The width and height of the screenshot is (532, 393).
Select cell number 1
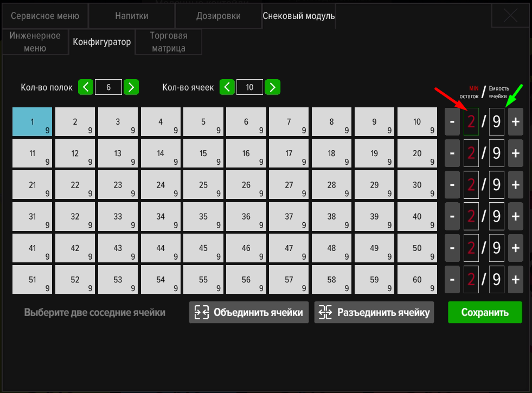click(33, 121)
